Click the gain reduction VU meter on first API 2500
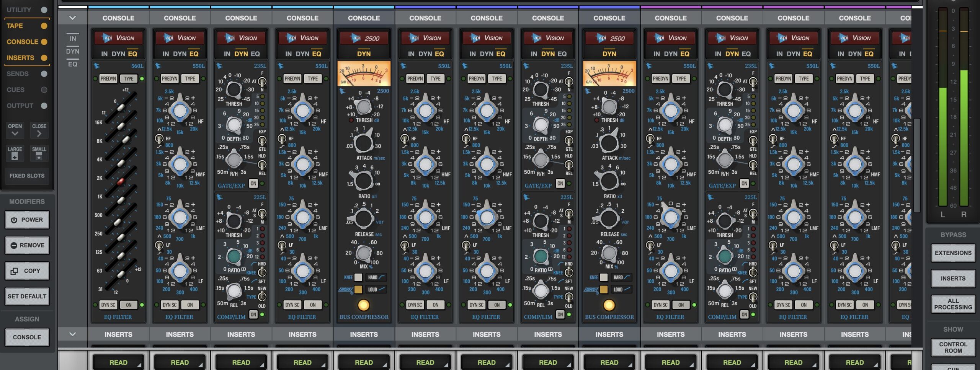 [x=364, y=73]
